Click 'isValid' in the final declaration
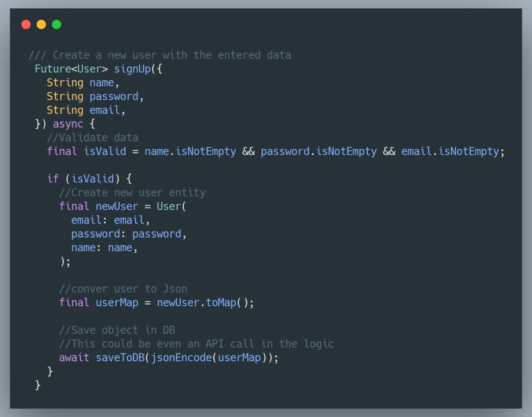This screenshot has height=417, width=532. (x=105, y=151)
